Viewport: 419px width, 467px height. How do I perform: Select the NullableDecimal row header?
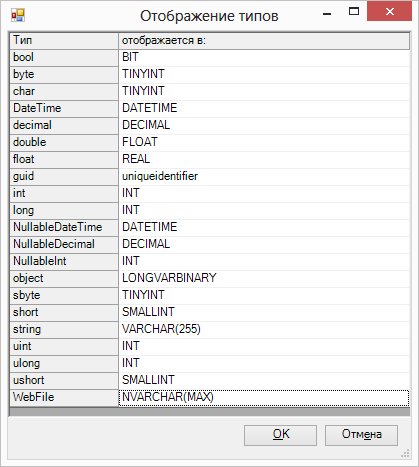coord(64,244)
